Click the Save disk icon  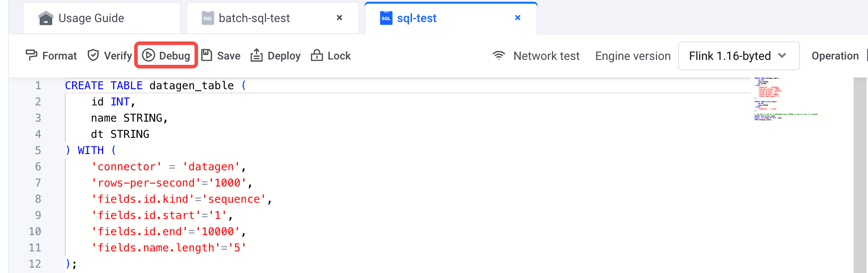pos(207,55)
